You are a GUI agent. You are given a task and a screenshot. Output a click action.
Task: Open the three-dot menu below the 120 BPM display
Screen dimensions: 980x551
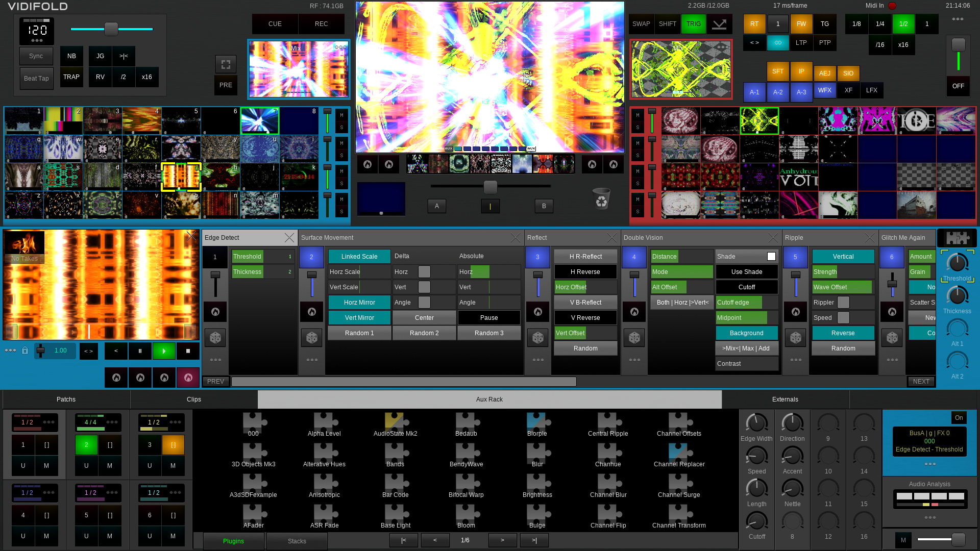click(x=37, y=40)
